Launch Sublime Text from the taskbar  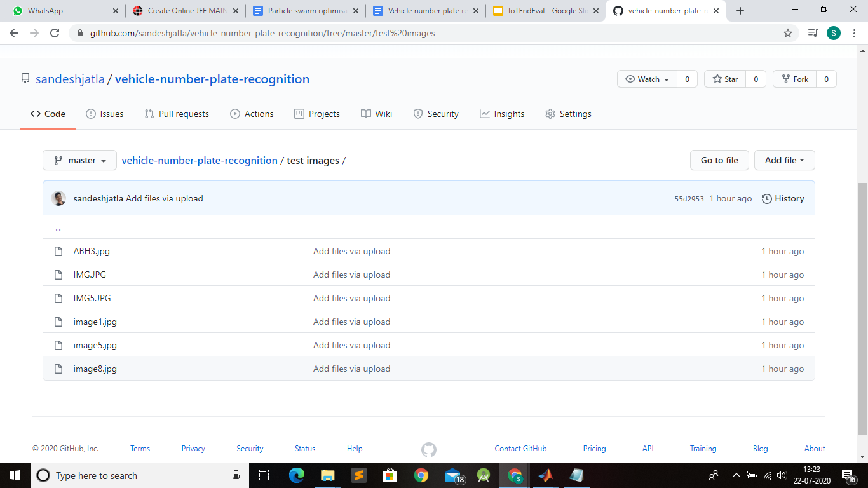click(x=359, y=475)
